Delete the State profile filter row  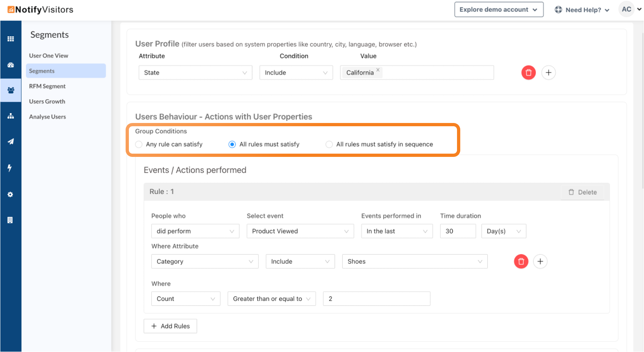528,72
